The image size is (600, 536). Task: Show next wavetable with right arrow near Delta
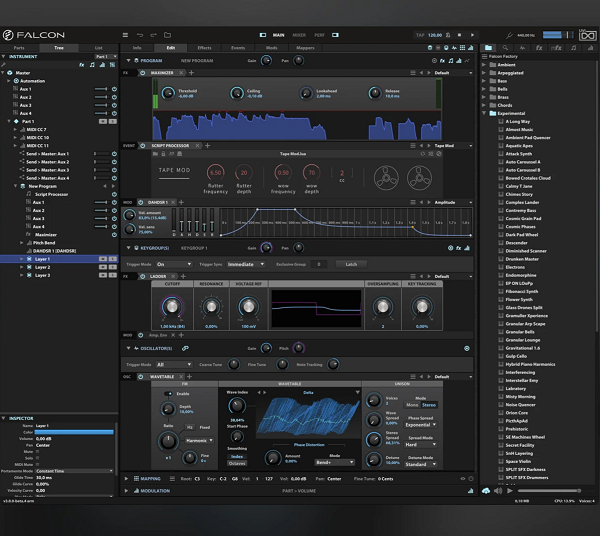tap(264, 393)
